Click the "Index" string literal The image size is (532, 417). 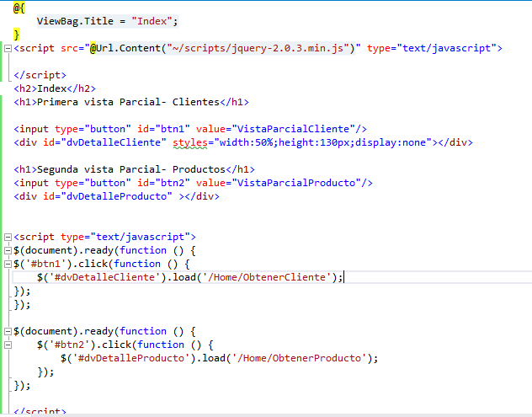[152, 21]
